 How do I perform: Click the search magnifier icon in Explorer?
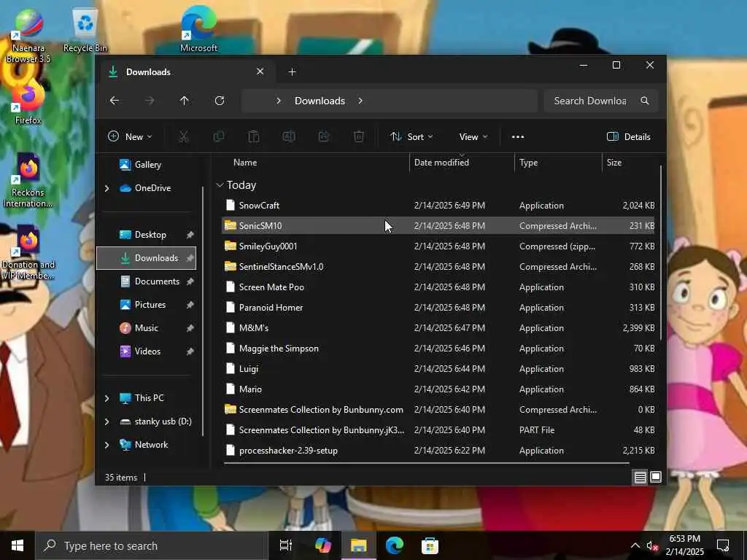645,101
